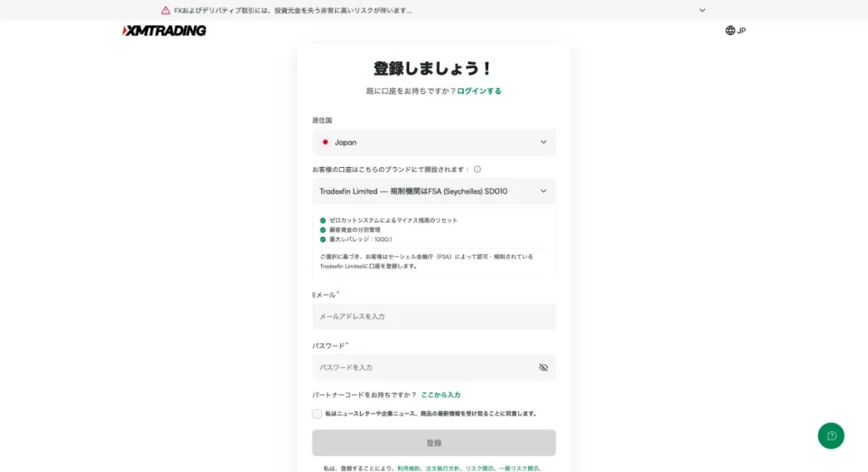This screenshot has height=472, width=868.
Task: Click the 登録しましょう！ heading
Action: click(433, 69)
